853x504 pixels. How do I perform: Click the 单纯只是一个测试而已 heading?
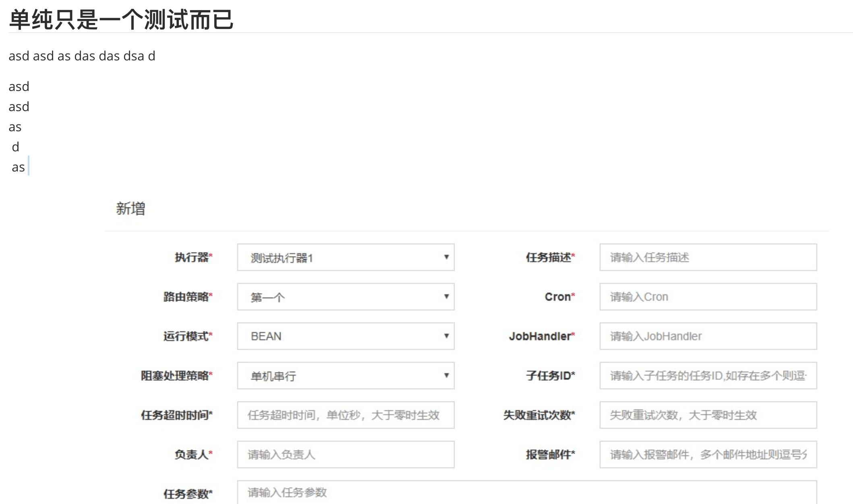121,19
